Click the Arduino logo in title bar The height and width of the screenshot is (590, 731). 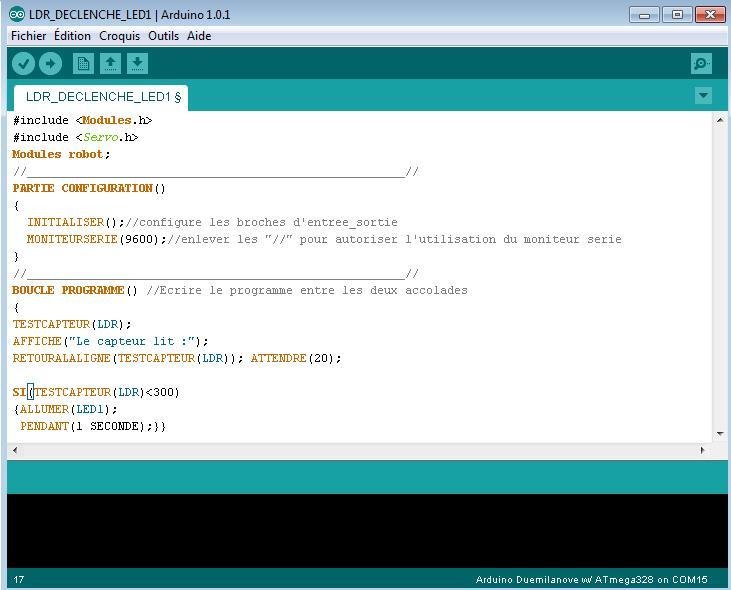(x=17, y=14)
